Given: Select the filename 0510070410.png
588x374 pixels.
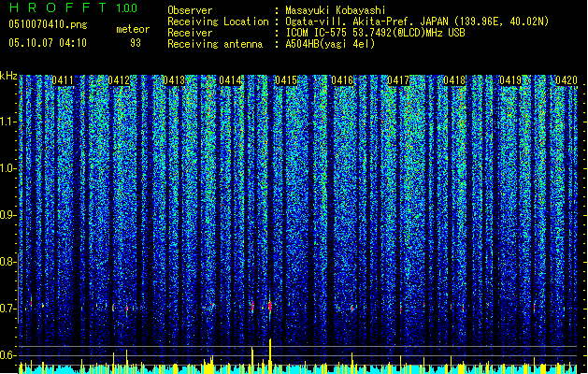Looking at the screenshot, I should pyautogui.click(x=48, y=24).
